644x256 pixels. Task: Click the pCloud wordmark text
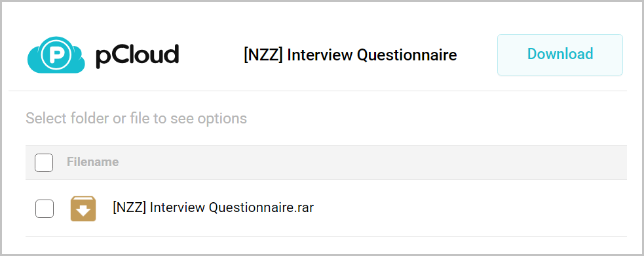(137, 55)
